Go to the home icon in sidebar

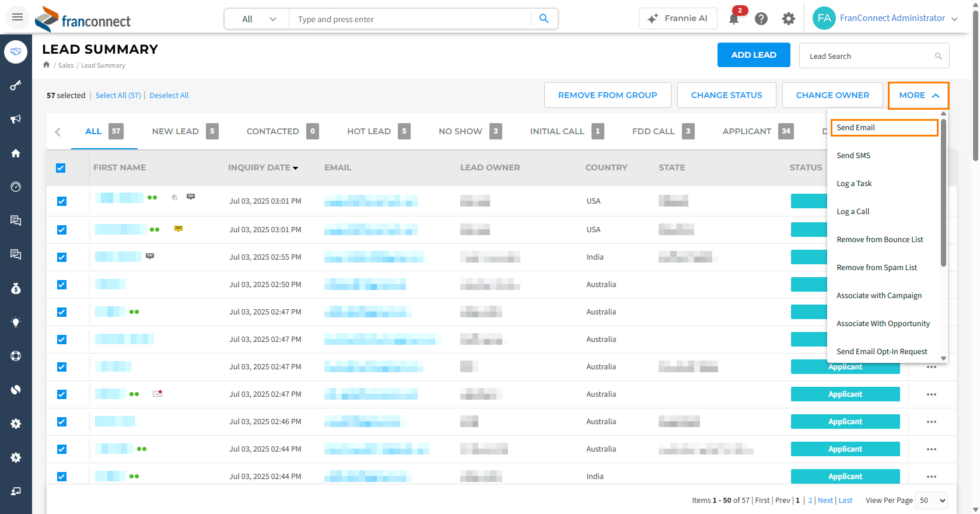[16, 153]
